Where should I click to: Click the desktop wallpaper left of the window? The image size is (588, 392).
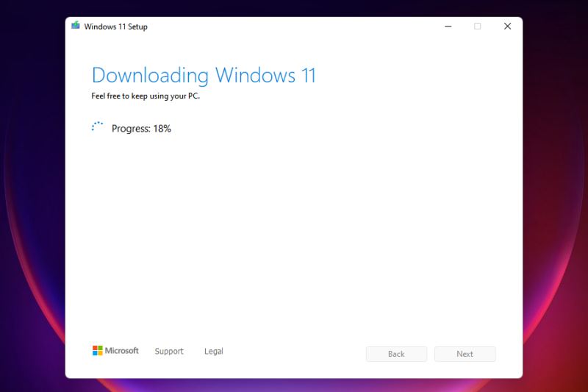coord(32,199)
